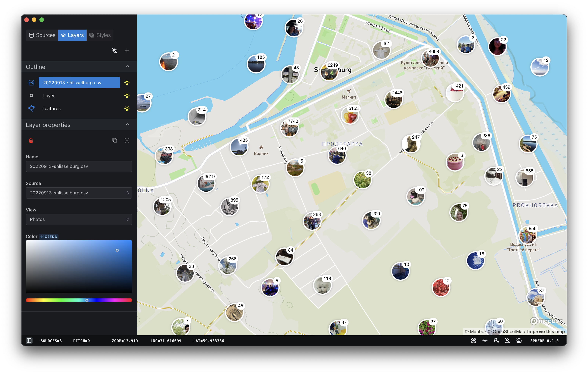Screen dimensions: 588x374
Task: Switch to the Styles tab
Action: click(100, 35)
